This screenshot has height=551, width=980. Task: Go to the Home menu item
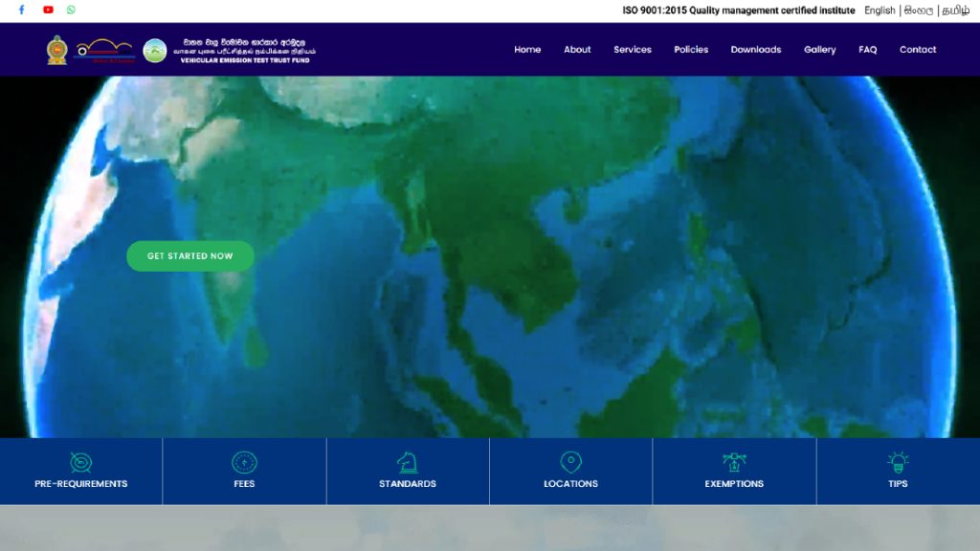(527, 50)
